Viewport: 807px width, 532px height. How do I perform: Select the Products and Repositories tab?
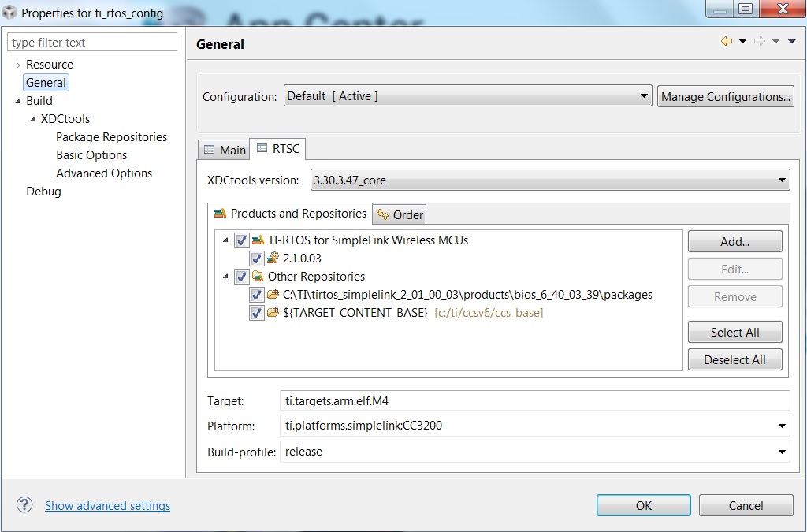pos(290,214)
